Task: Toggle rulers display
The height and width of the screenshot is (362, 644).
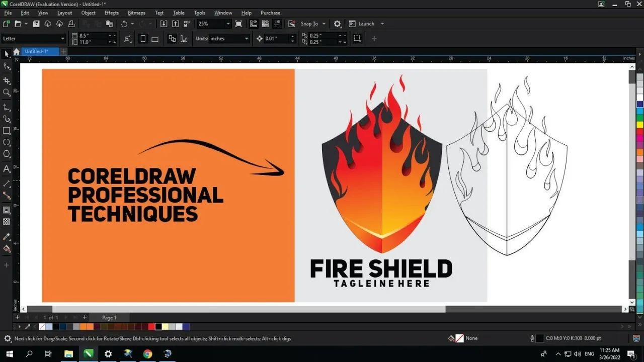Action: [254, 24]
